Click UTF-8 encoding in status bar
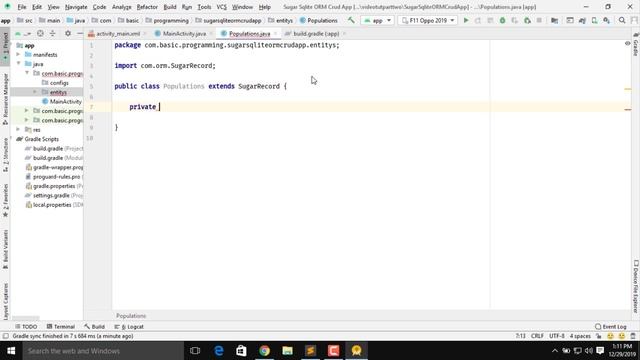Viewport: 640px width, 360px height. (x=557, y=336)
